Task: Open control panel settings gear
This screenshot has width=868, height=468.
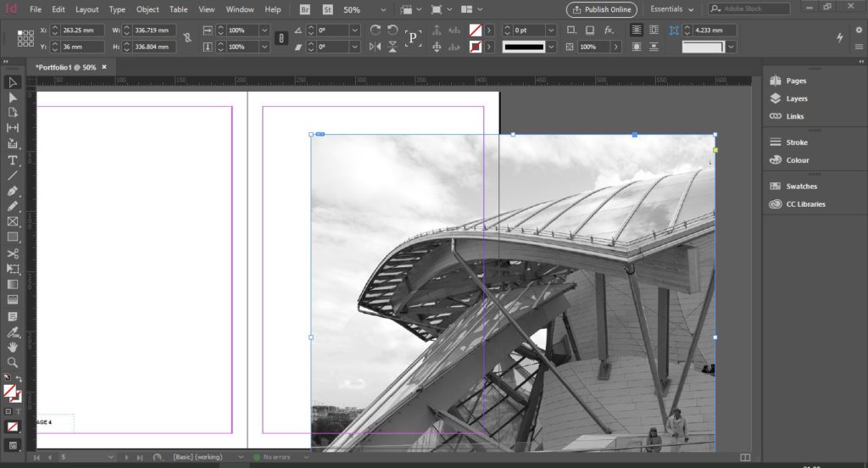Action: point(859,30)
